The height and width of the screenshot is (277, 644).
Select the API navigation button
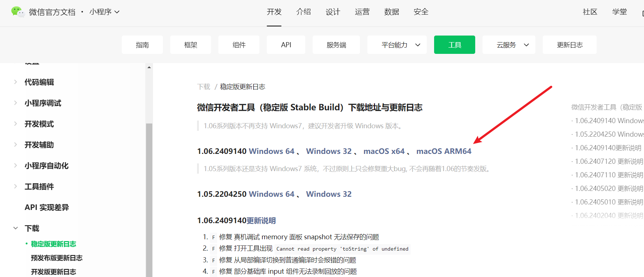pos(286,45)
